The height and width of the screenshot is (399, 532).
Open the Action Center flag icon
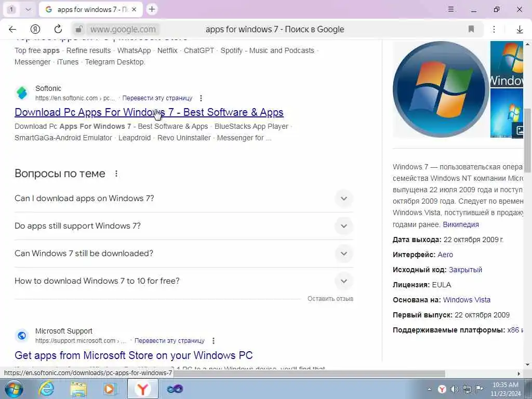click(x=479, y=389)
